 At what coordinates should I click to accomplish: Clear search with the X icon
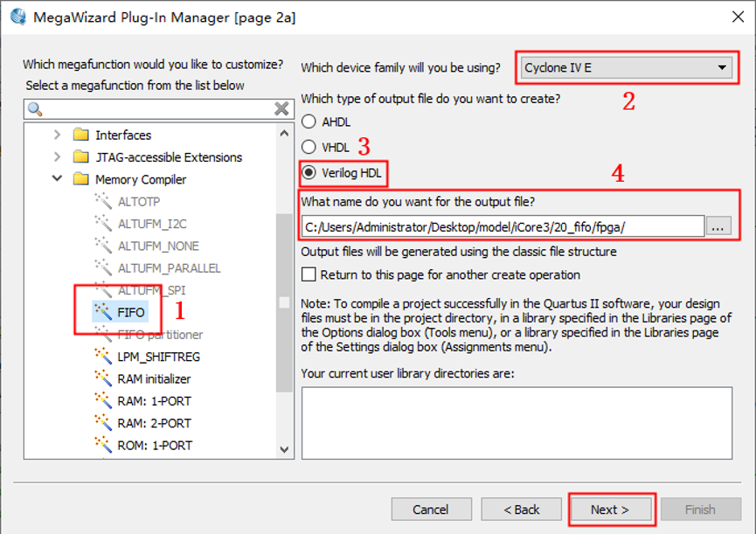[x=281, y=108]
